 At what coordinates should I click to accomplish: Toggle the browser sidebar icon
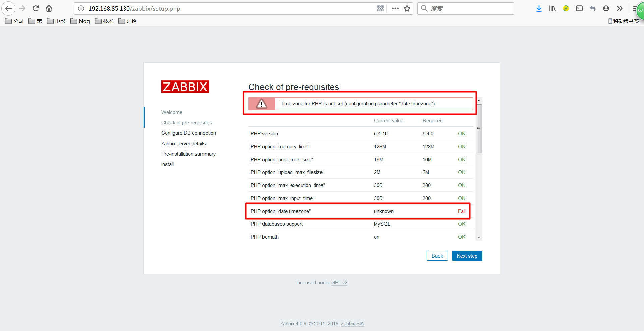coord(579,8)
